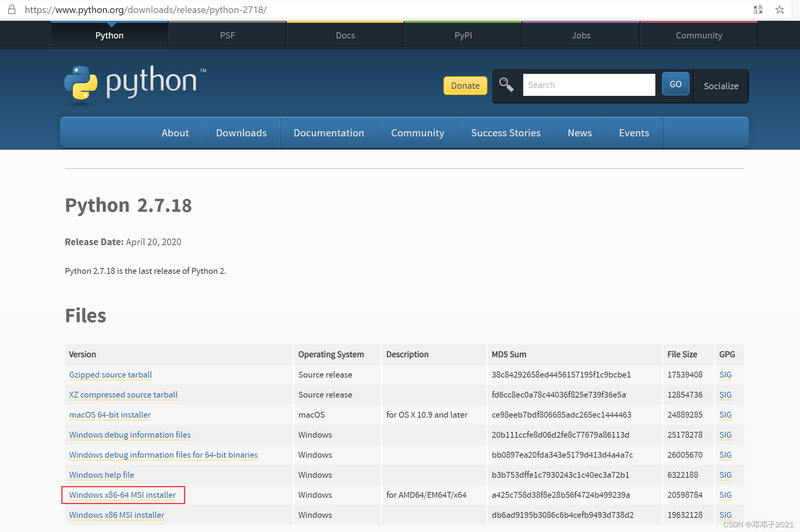Download the Gzipped source tarball

pyautogui.click(x=110, y=375)
